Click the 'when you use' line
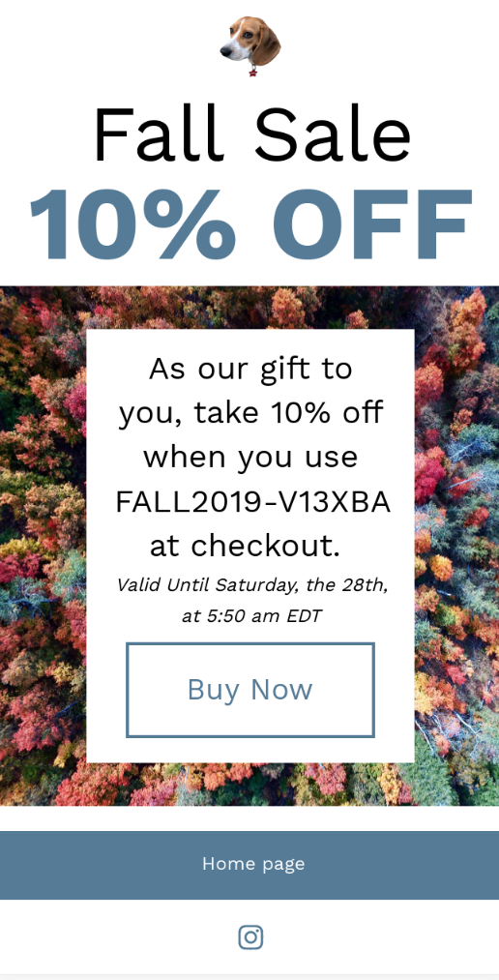 coord(250,459)
